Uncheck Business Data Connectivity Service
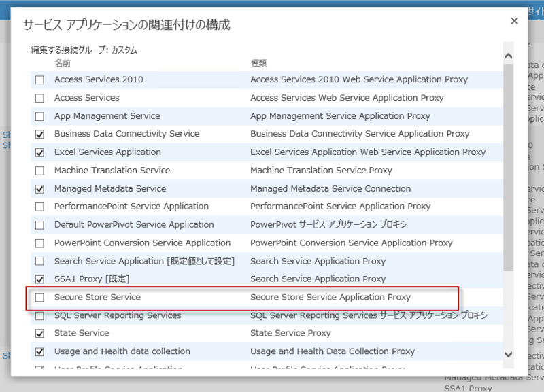Image resolution: width=544 pixels, height=392 pixels. click(39, 134)
